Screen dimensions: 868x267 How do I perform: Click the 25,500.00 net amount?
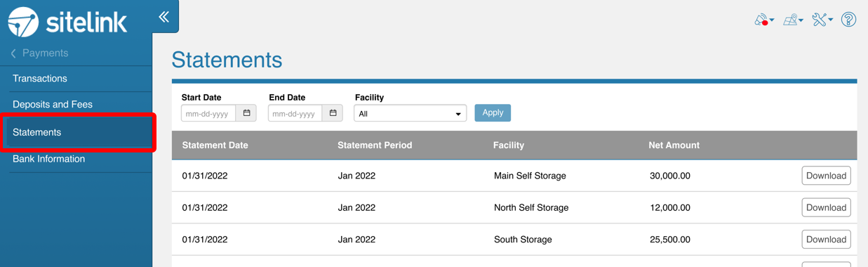[670, 240]
